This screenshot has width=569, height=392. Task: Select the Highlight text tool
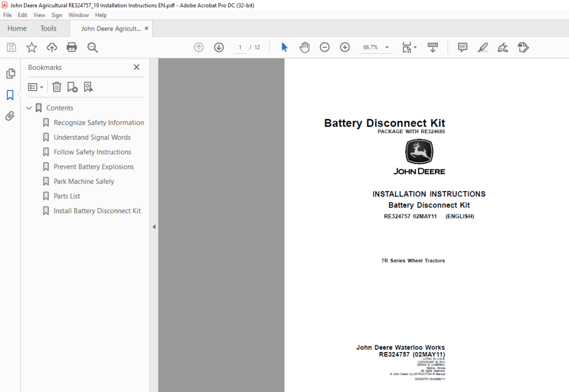(x=483, y=48)
